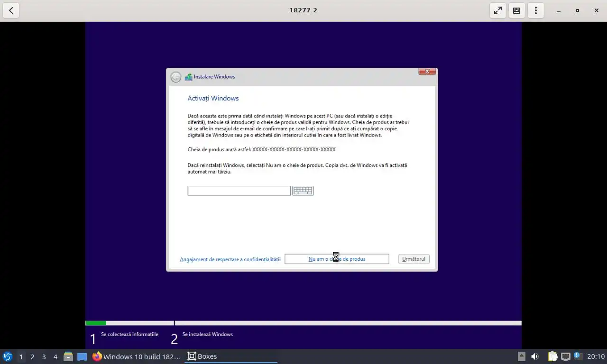
Task: Expand the system tray arrow
Action: [x=521, y=356]
